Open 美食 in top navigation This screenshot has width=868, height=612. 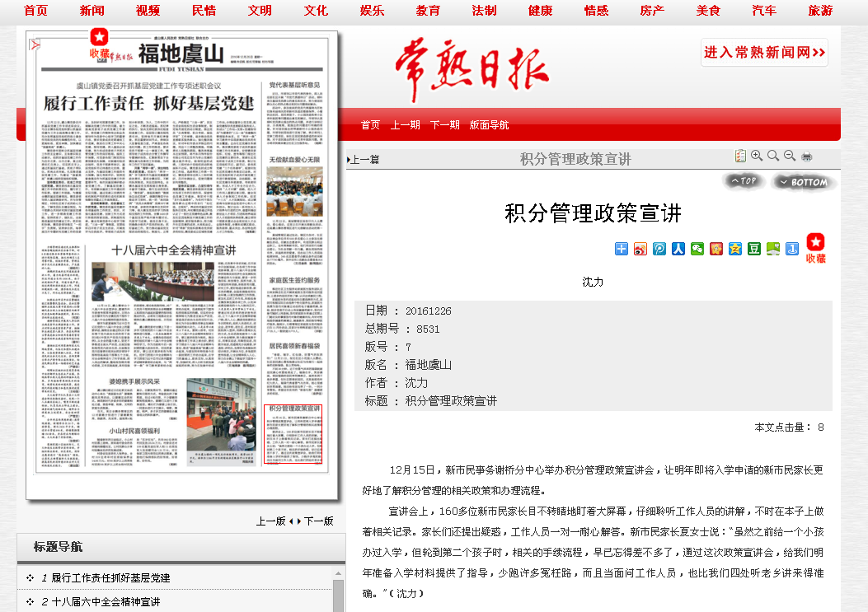tap(708, 11)
